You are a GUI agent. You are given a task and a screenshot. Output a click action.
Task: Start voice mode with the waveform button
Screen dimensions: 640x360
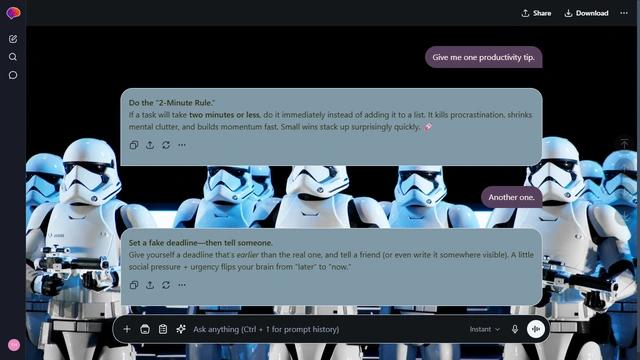[x=536, y=329]
